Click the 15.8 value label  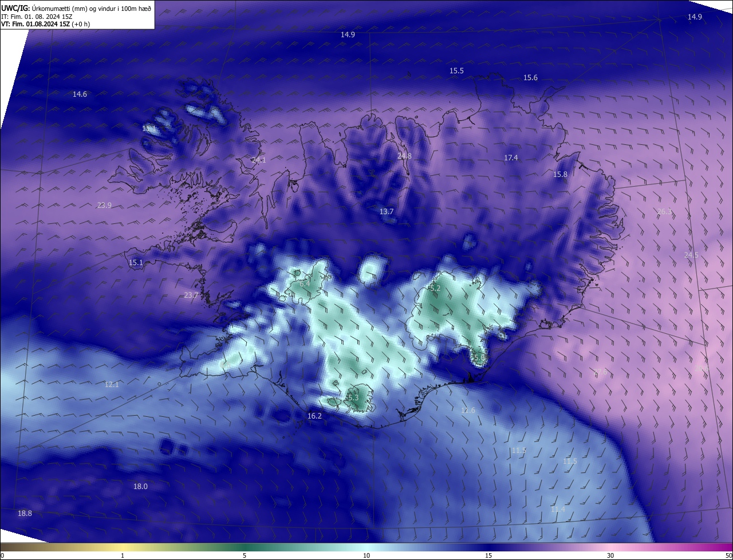(560, 175)
